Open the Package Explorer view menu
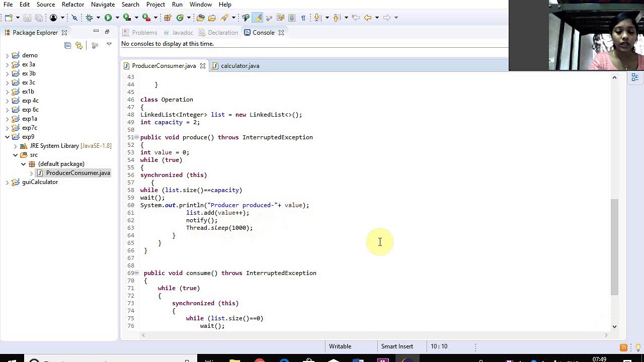 pyautogui.click(x=109, y=45)
